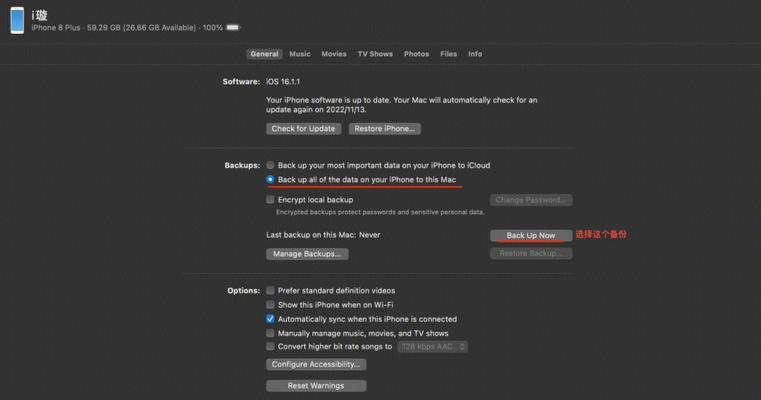Go to the Files tab
This screenshot has width=761, height=400.
(448, 54)
